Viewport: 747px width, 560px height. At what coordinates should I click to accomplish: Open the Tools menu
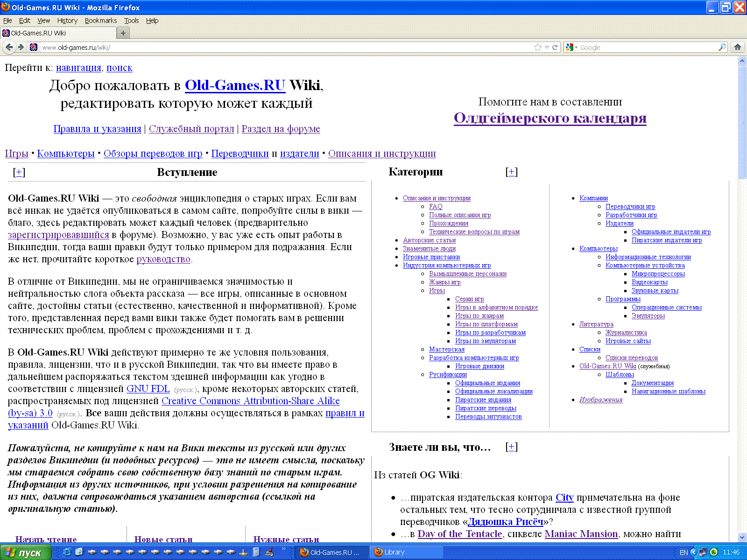(x=132, y=21)
